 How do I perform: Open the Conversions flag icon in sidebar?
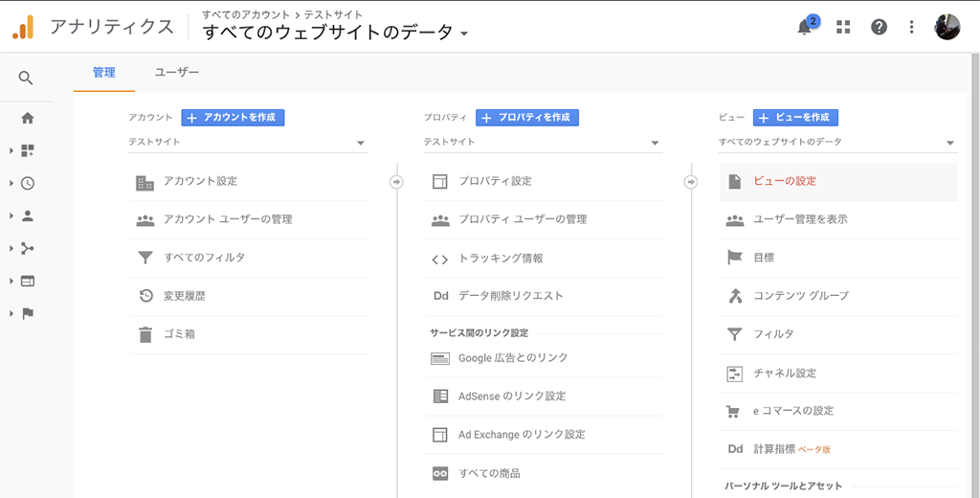point(28,313)
